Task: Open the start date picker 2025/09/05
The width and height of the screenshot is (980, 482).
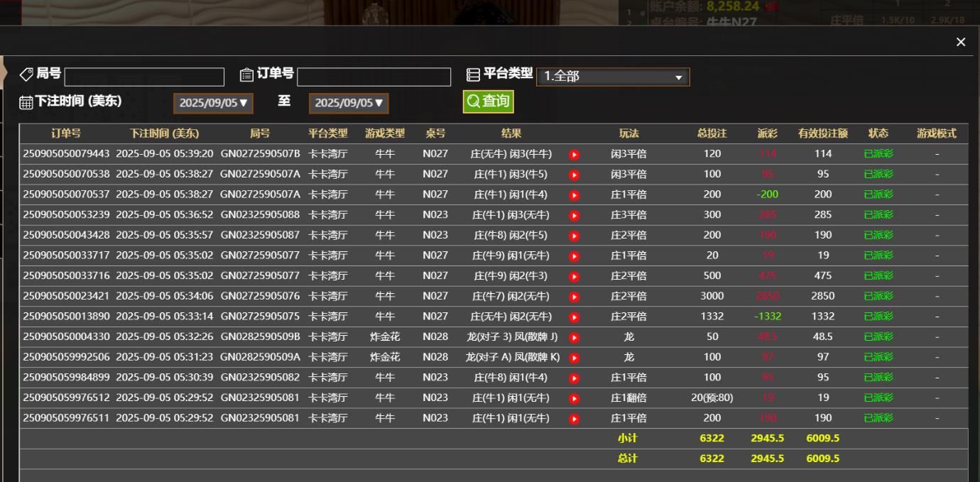Action: pos(213,103)
